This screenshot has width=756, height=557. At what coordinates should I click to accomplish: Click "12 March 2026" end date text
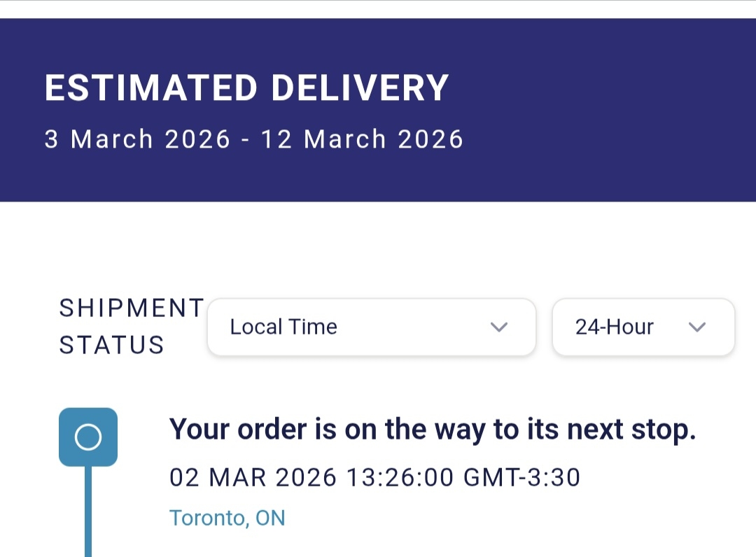(362, 139)
